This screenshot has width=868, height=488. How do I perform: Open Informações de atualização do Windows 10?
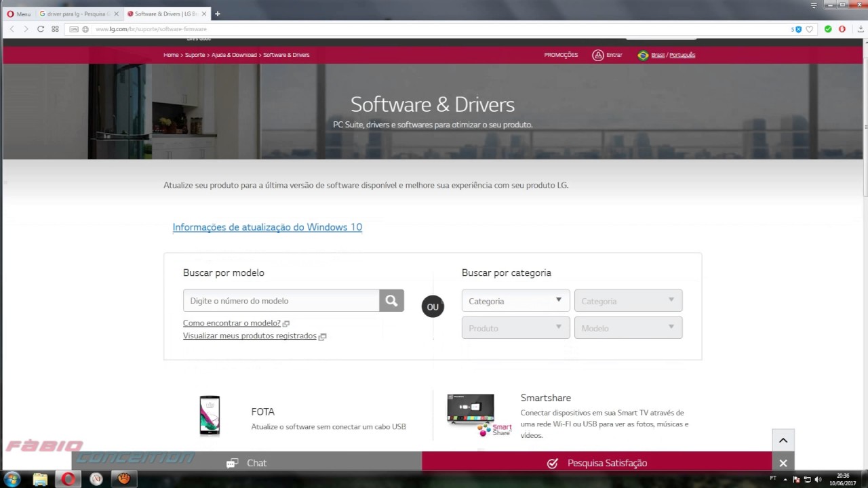pyautogui.click(x=267, y=227)
